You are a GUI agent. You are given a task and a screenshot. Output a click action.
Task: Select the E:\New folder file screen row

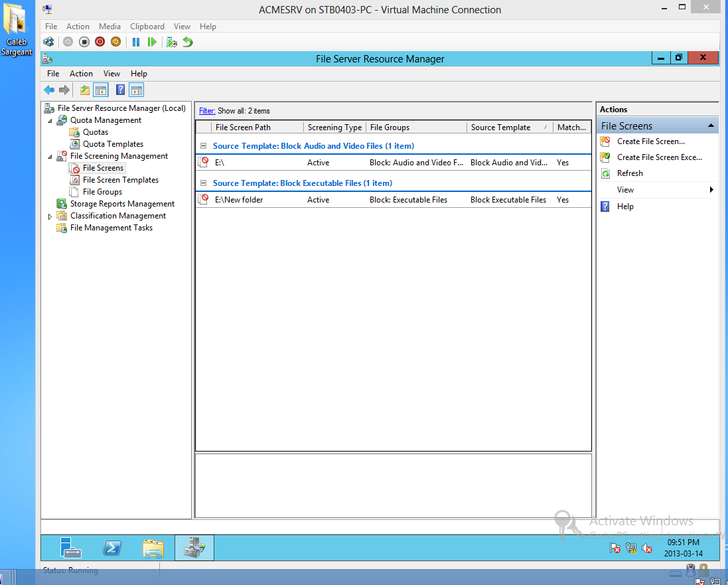pyautogui.click(x=394, y=199)
